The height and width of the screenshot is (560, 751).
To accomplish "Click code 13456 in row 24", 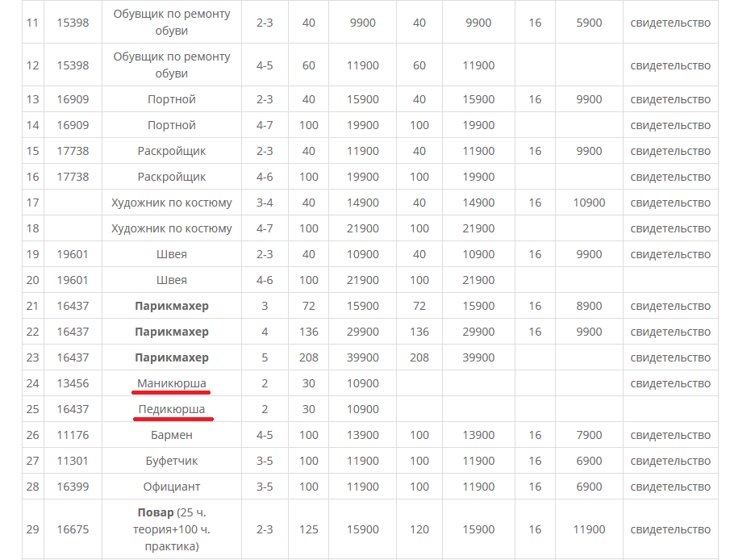I will point(73,383).
